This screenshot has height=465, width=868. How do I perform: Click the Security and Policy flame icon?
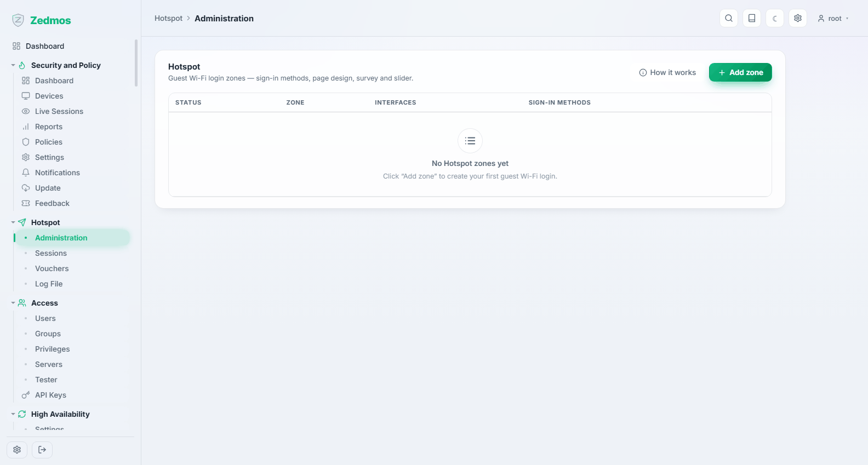pos(22,65)
